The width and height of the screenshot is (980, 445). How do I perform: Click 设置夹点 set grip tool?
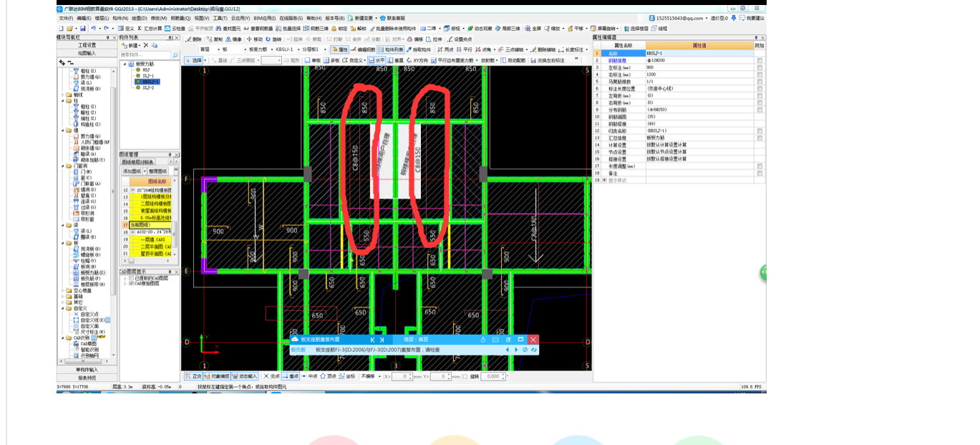459,39
